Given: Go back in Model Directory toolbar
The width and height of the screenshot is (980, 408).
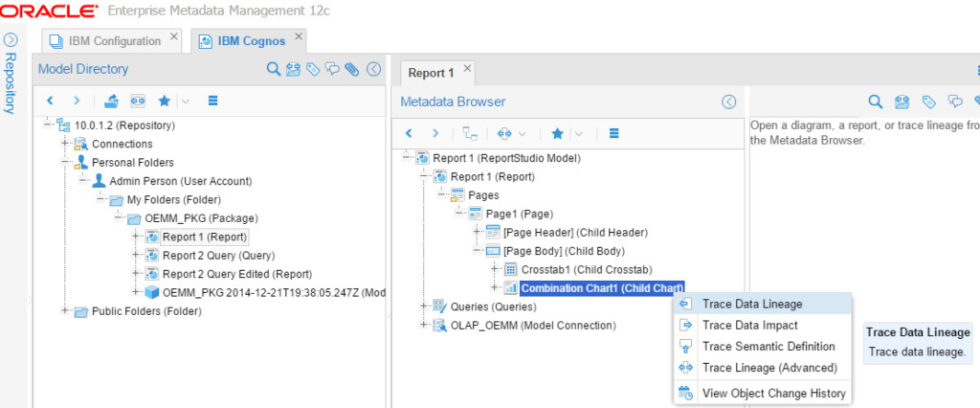Looking at the screenshot, I should coord(50,101).
